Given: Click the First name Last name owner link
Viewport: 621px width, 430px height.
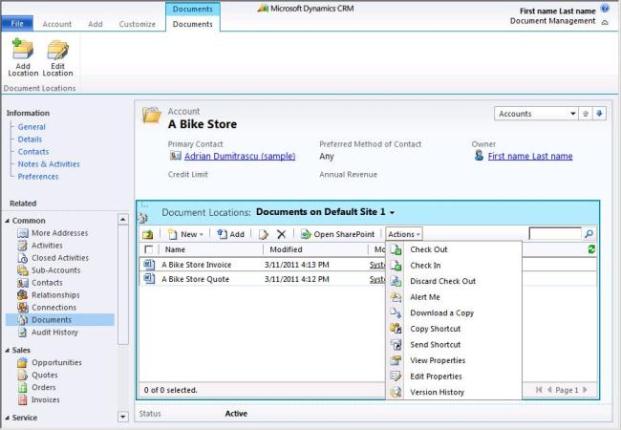Looking at the screenshot, I should coord(529,156).
